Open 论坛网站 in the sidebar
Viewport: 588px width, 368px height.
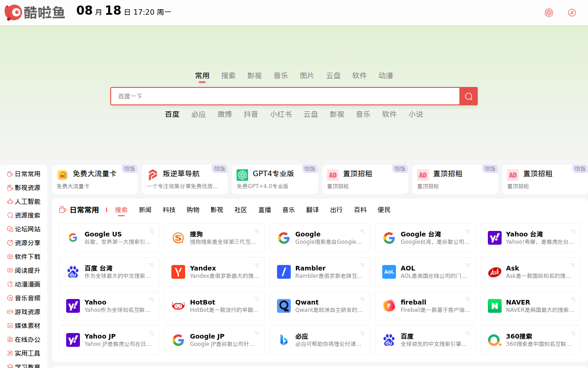[24, 229]
